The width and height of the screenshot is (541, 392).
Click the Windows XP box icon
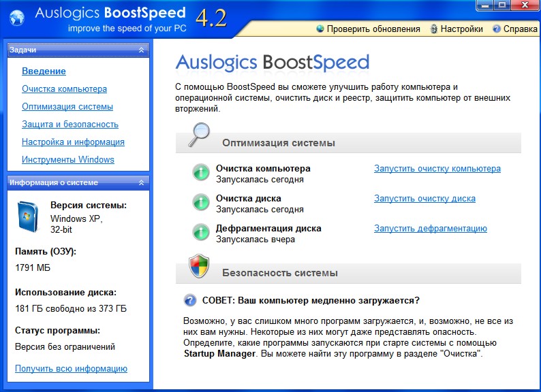[28, 217]
